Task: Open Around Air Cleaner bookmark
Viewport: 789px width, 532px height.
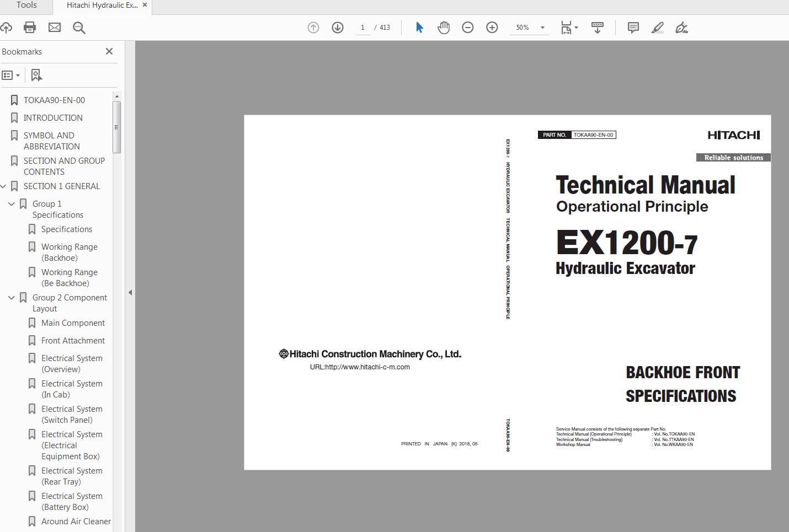Action: point(76,522)
